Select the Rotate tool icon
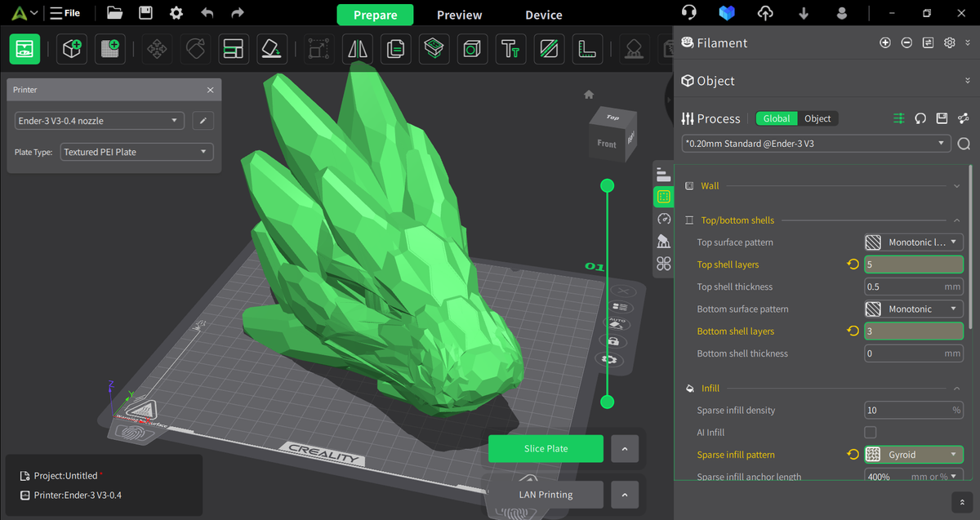 (x=194, y=49)
